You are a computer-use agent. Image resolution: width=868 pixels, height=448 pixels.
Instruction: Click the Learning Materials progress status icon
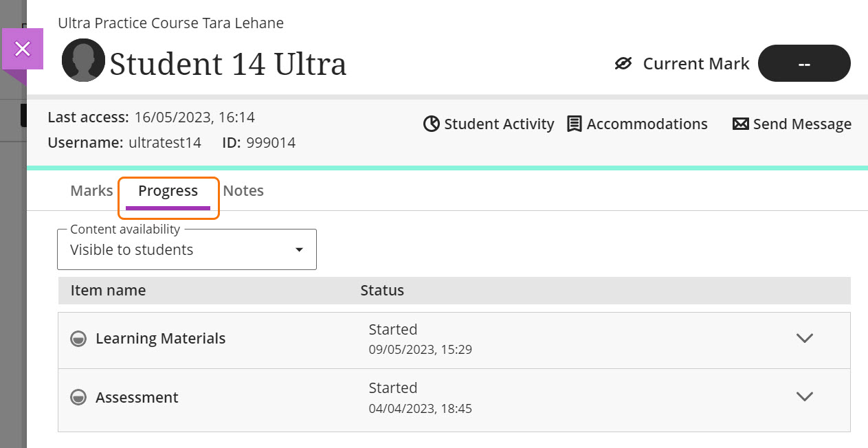pyautogui.click(x=79, y=339)
